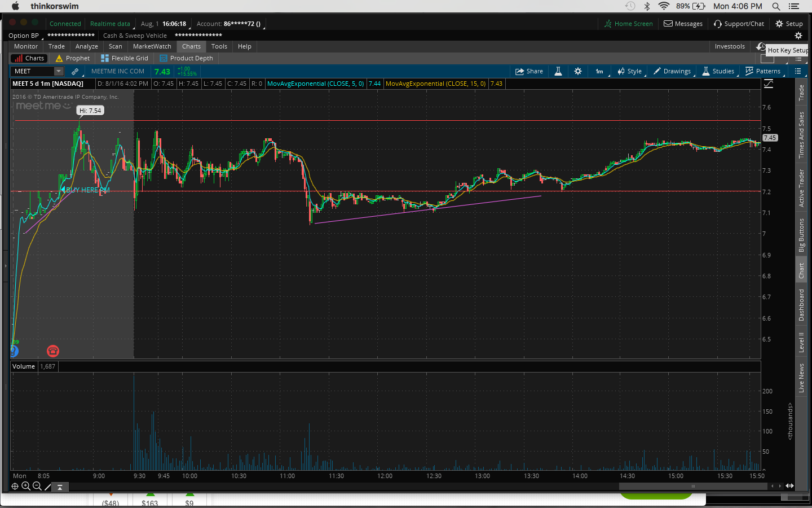Image resolution: width=812 pixels, height=508 pixels.
Task: Click the horizontal chart scrollbar thumb
Action: click(693, 486)
